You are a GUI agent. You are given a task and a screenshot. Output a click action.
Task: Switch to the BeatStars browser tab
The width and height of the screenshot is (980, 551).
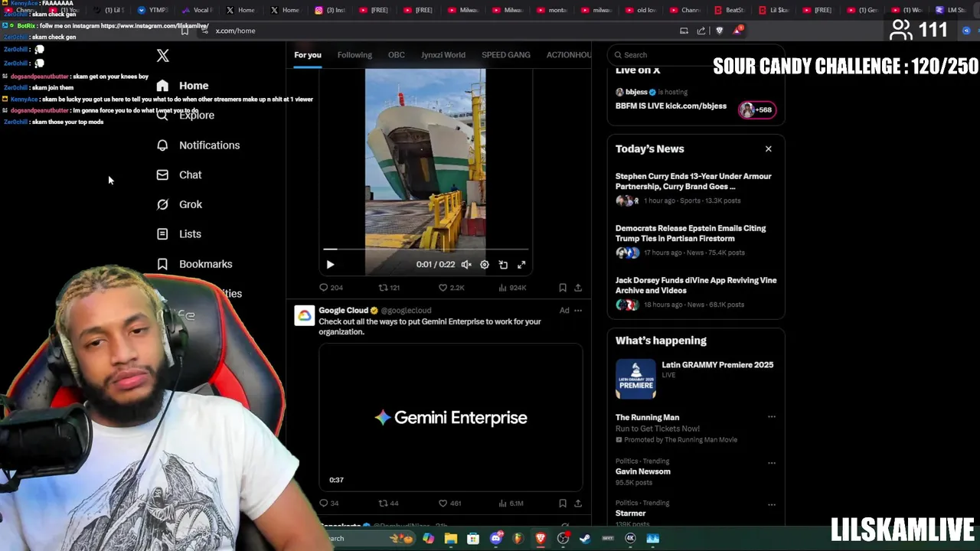click(730, 10)
